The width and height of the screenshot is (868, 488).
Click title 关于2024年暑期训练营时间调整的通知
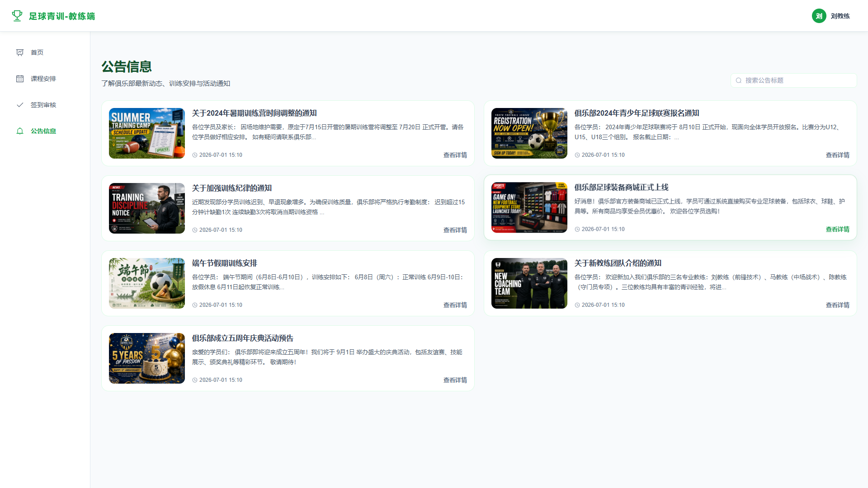(254, 113)
